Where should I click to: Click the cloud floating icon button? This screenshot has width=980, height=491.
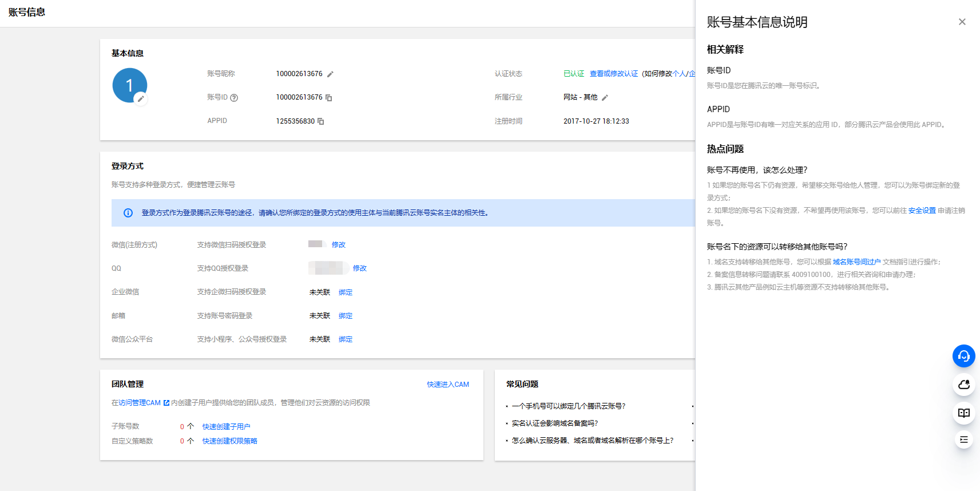point(963,385)
